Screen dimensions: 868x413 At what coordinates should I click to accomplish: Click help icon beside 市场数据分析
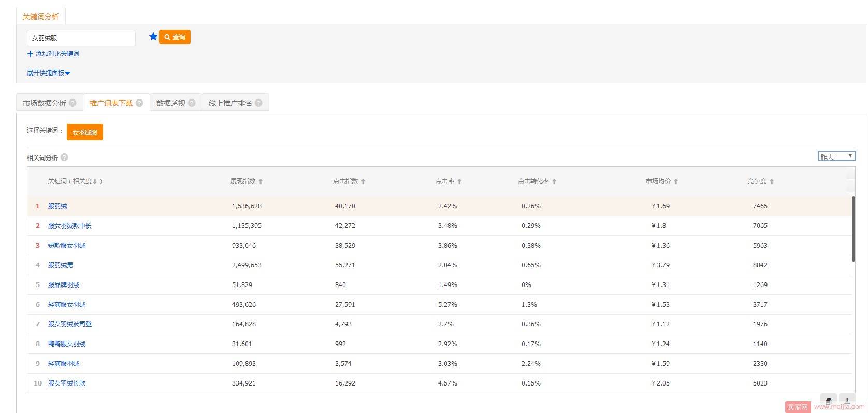point(73,103)
